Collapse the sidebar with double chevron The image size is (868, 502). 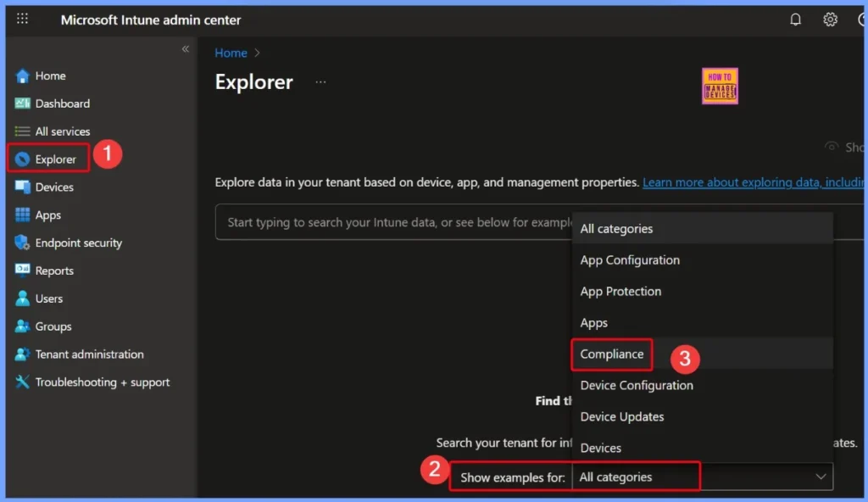(186, 49)
